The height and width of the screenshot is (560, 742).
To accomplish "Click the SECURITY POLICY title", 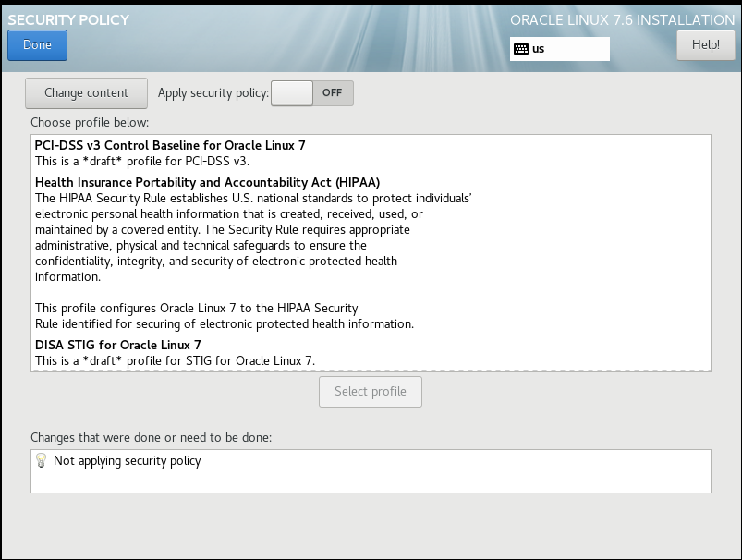I will point(68,20).
